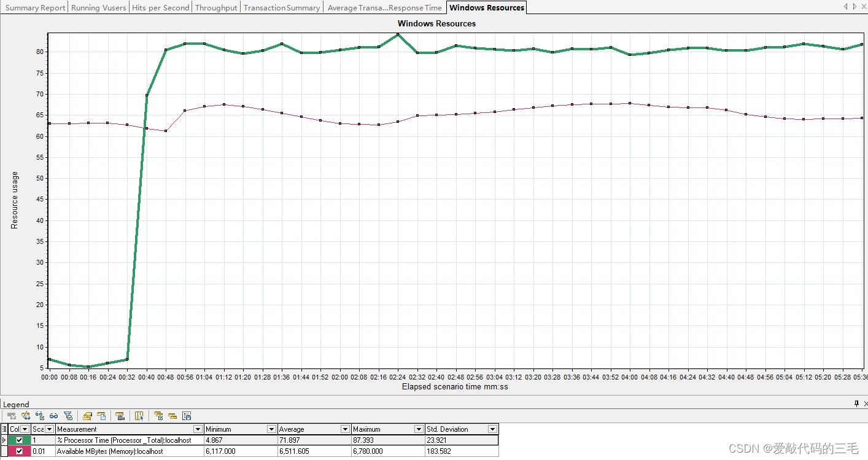Click the glasses show-all icon in Legend toolbar

point(53,416)
